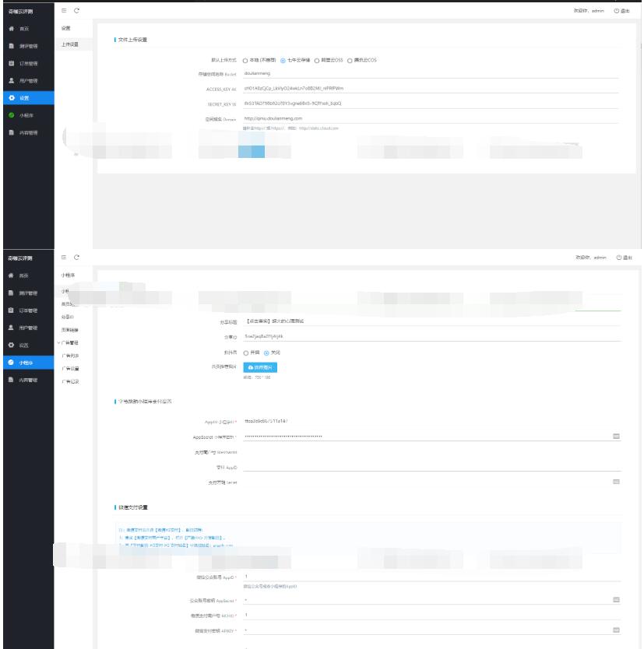Toggle sidebar with hamburger icon above 小程序 submenu

63,257
